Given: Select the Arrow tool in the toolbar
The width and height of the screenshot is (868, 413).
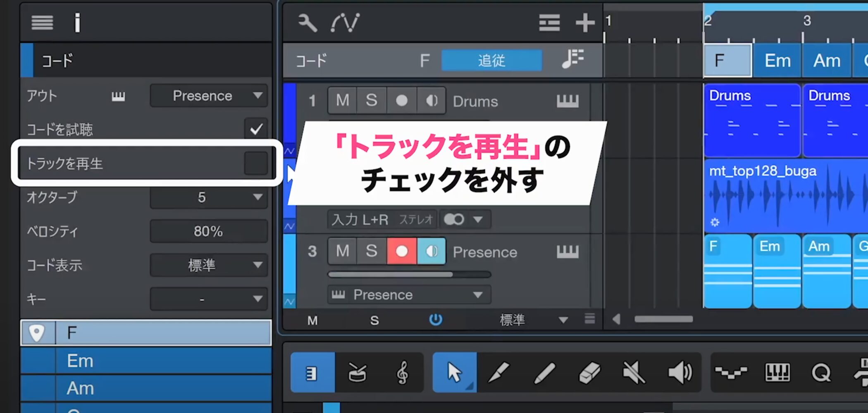Looking at the screenshot, I should coord(454,373).
